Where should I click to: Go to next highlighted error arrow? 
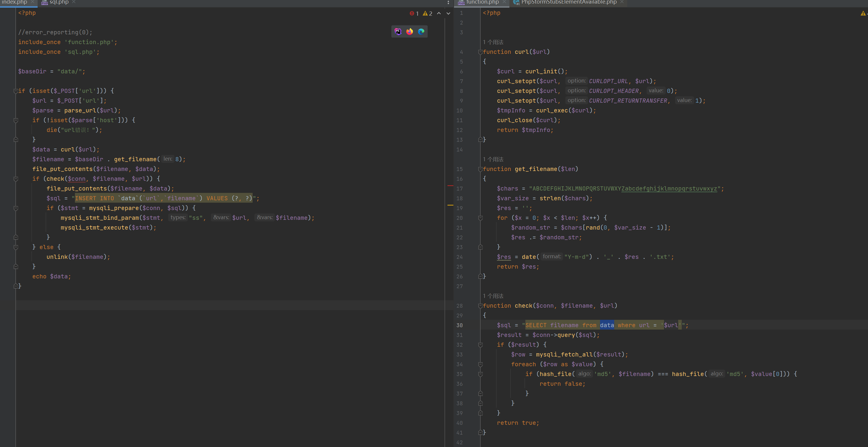[x=448, y=14]
